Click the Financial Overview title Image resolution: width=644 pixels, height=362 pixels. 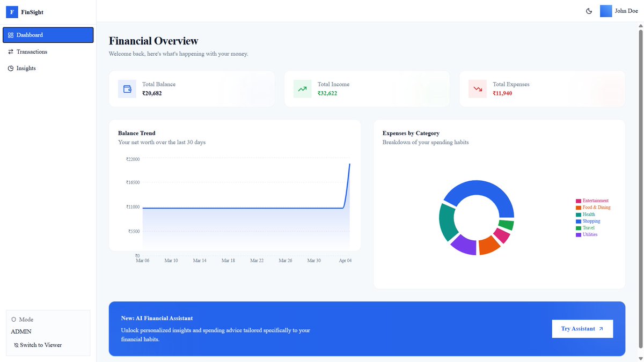(x=153, y=41)
